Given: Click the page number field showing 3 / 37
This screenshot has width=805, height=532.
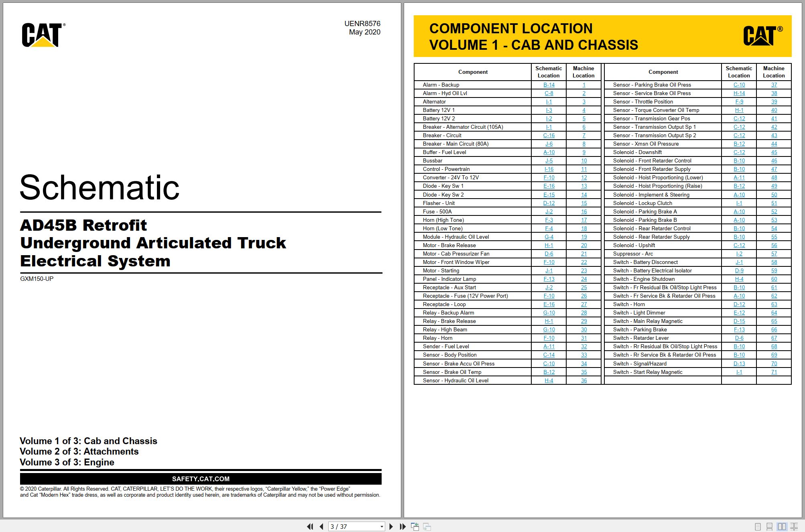Looking at the screenshot, I should tap(354, 527).
